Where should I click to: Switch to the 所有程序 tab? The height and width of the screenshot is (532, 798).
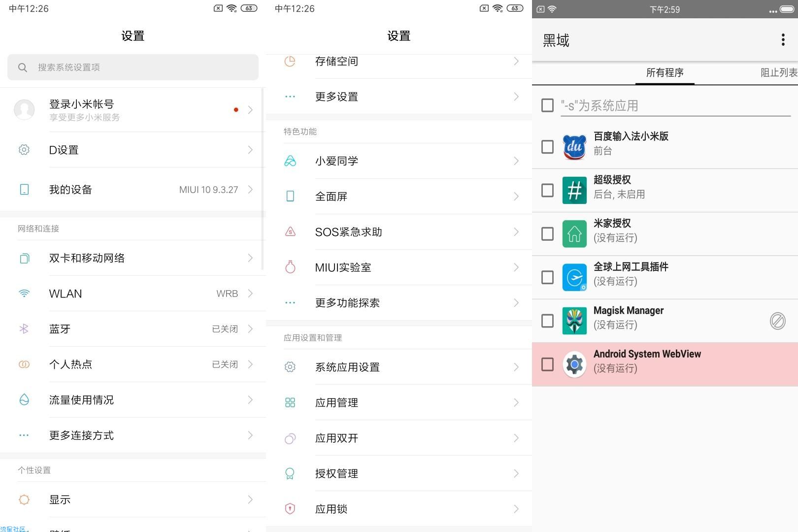pyautogui.click(x=665, y=73)
